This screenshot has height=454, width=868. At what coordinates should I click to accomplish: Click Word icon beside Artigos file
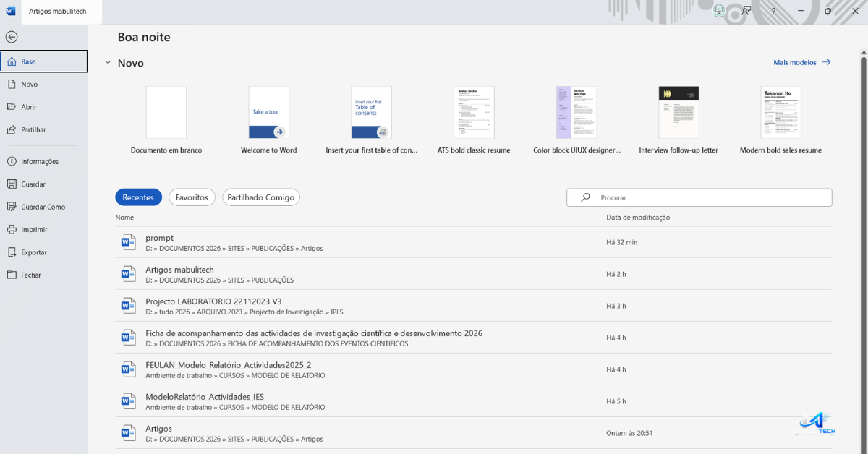click(x=128, y=433)
